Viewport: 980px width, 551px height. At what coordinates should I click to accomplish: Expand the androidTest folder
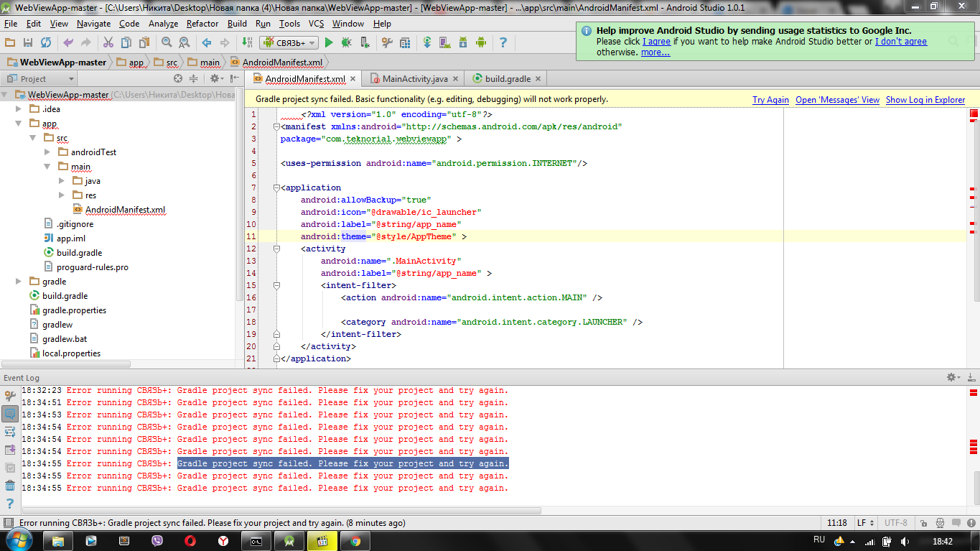[47, 152]
